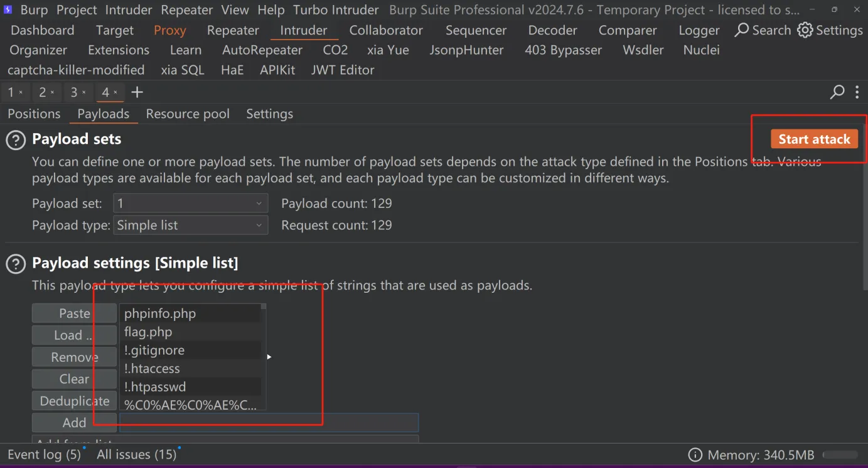Switch to the Intruder Settings sub-tab
This screenshot has height=468, width=868.
pyautogui.click(x=269, y=114)
